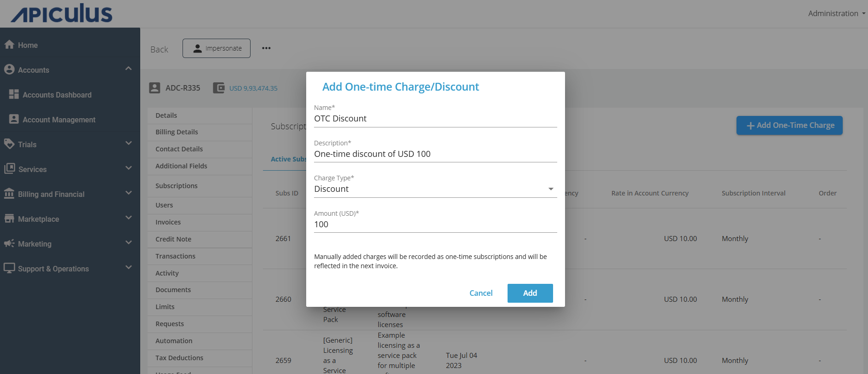Viewport: 868px width, 374px height.
Task: Open the Administration dropdown menu
Action: (x=836, y=13)
